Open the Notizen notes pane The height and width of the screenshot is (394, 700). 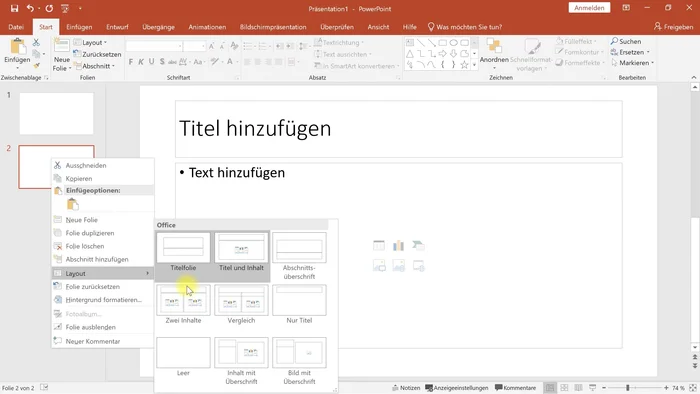tap(406, 388)
